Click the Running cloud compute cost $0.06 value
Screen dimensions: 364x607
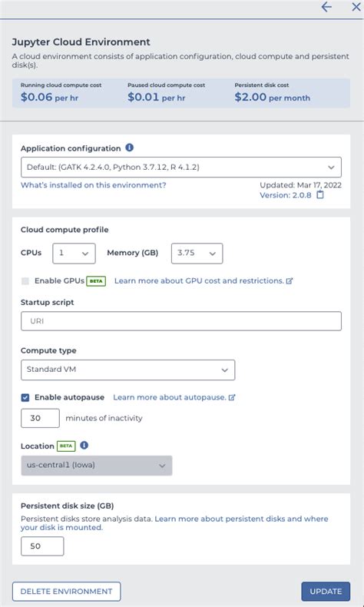pos(49,97)
